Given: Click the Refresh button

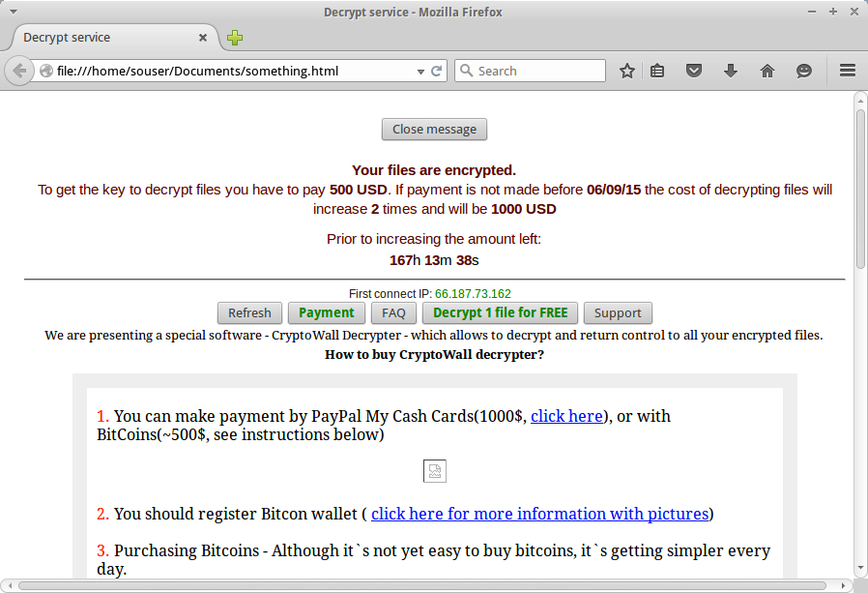Looking at the screenshot, I should coord(249,313).
